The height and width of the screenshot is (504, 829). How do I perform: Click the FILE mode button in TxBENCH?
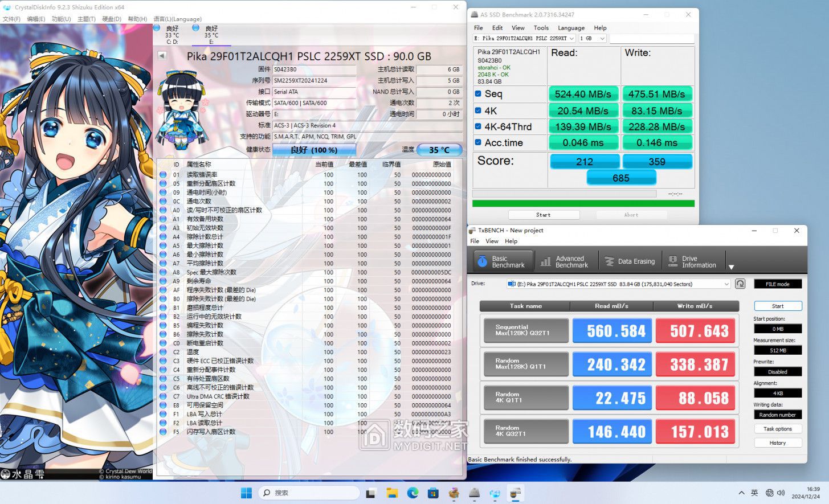coord(778,284)
